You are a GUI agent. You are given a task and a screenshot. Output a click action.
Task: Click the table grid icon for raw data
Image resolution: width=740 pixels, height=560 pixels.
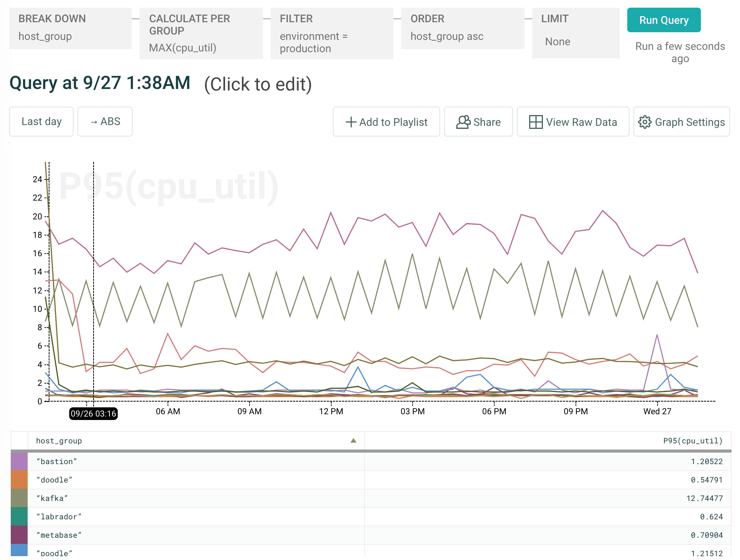coord(535,122)
